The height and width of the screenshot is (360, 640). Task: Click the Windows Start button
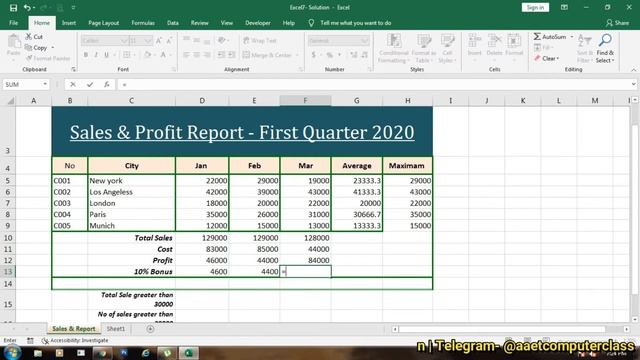[12, 353]
